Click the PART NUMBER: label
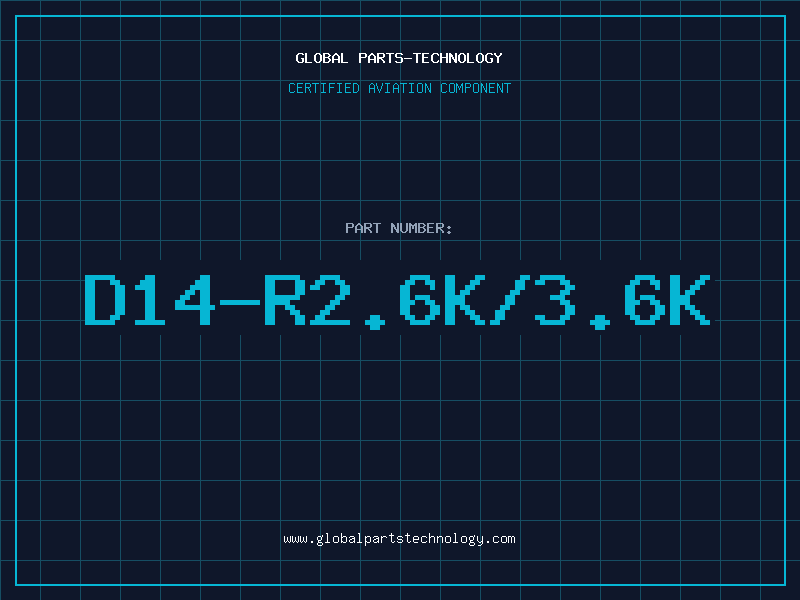800x600 pixels. point(398,228)
